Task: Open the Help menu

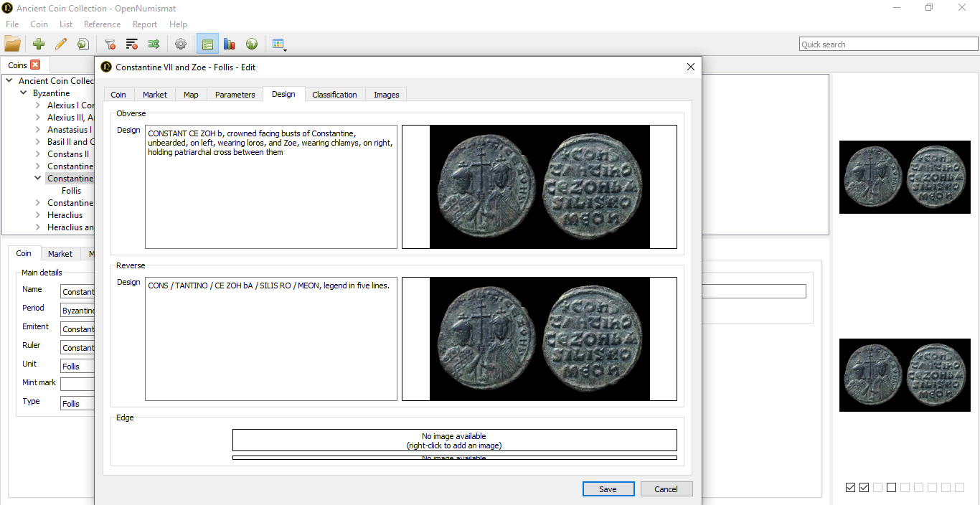Action: coord(178,24)
